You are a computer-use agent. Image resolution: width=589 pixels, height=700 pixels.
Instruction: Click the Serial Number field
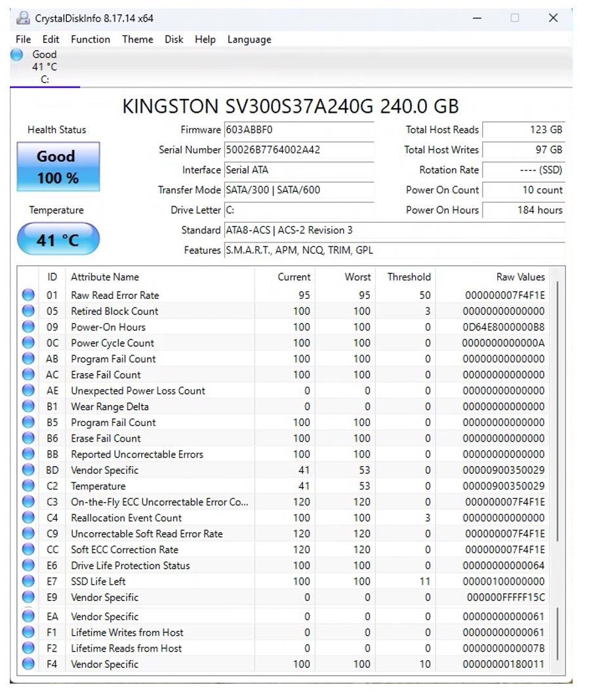point(299,150)
